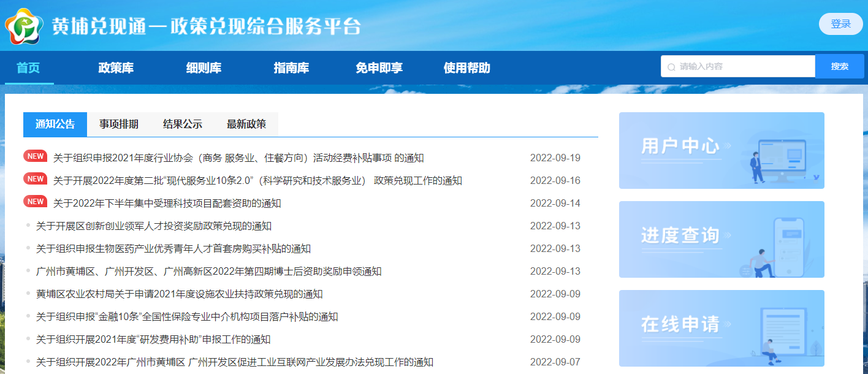868x374 pixels.
Task: Switch to the 结果公示 tab
Action: pos(183,124)
